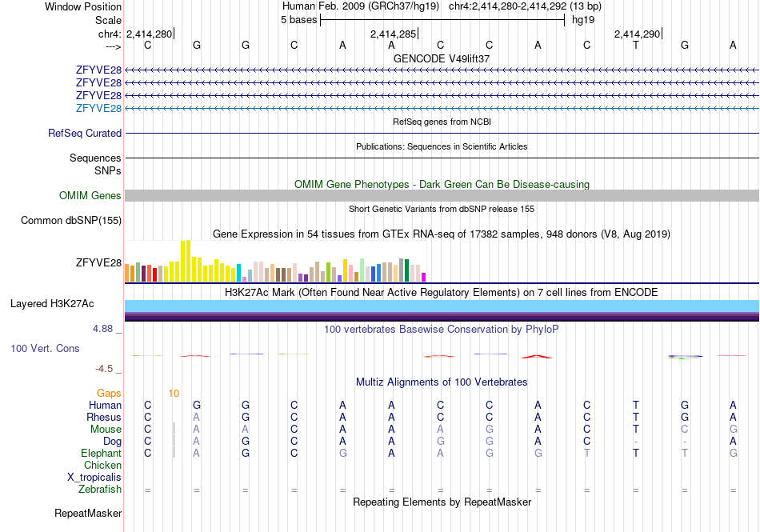
Task: Click the red PhyloP conservation peak
Action: 537,357
